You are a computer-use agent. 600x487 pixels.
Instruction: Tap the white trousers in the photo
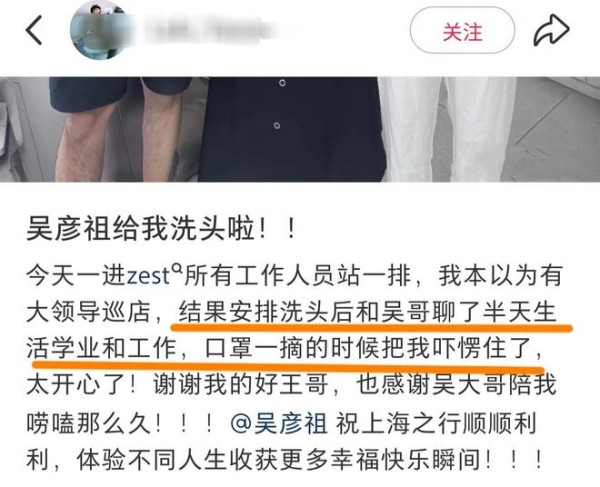pyautogui.click(x=448, y=129)
